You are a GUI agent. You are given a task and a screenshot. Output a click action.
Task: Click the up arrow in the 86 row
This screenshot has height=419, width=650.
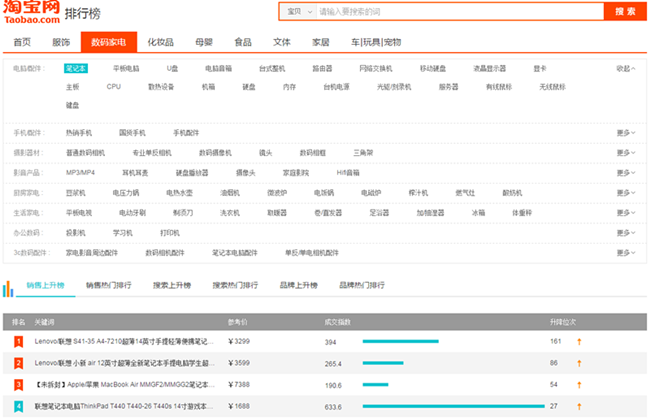point(579,363)
